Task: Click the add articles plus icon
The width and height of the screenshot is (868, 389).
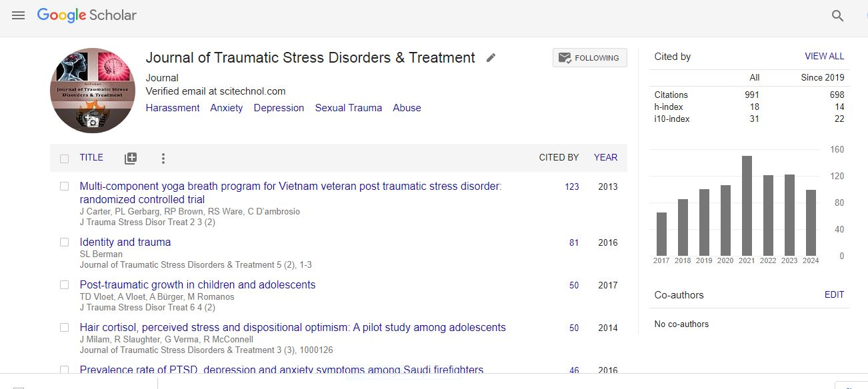Action: [131, 158]
